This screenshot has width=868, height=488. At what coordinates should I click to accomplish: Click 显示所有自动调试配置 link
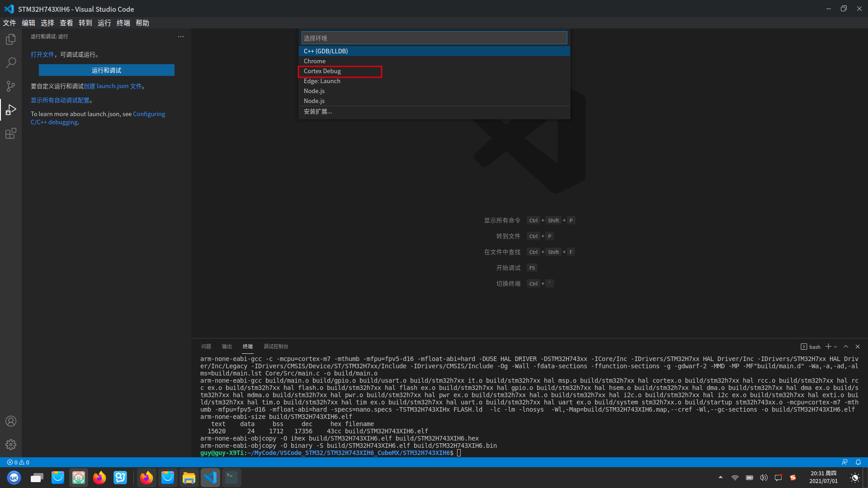coord(60,100)
